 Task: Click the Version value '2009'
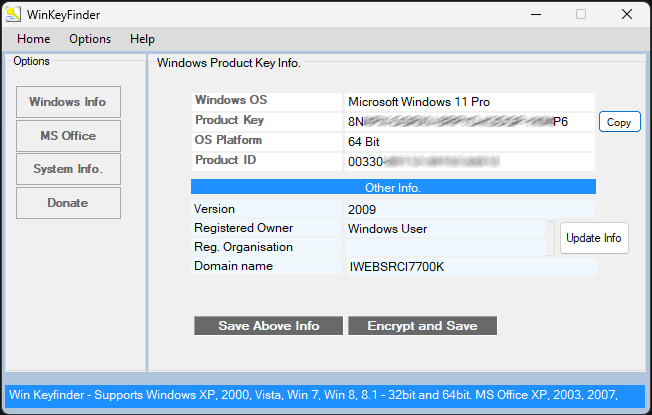470,210
